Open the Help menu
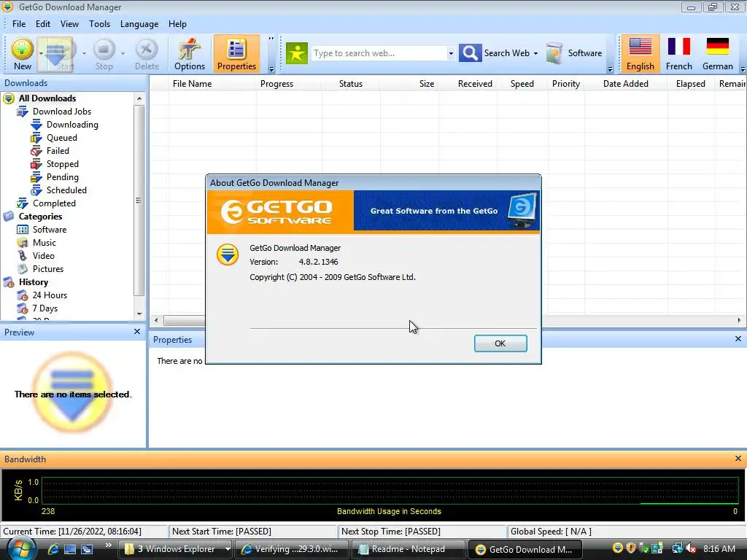The height and width of the screenshot is (560, 747). pyautogui.click(x=177, y=24)
